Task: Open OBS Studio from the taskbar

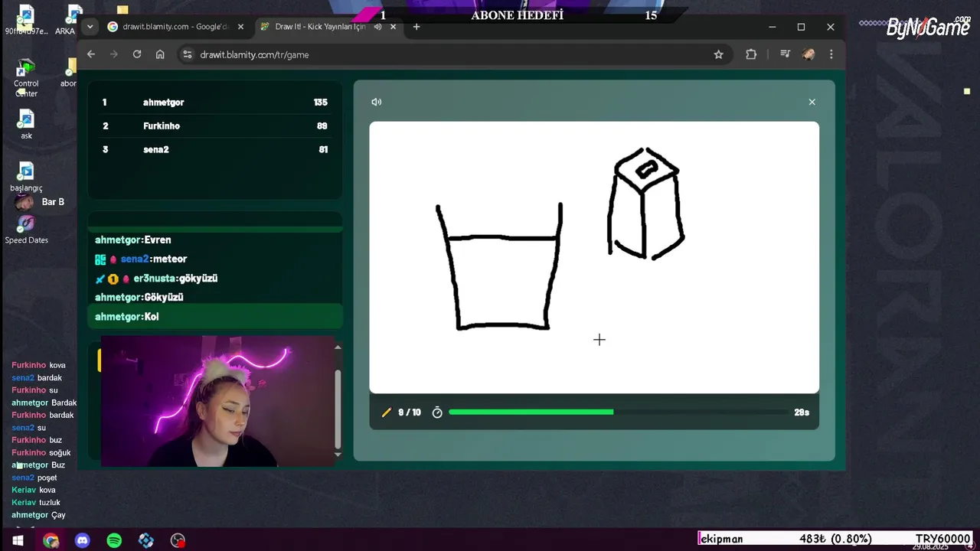Action: 178,540
